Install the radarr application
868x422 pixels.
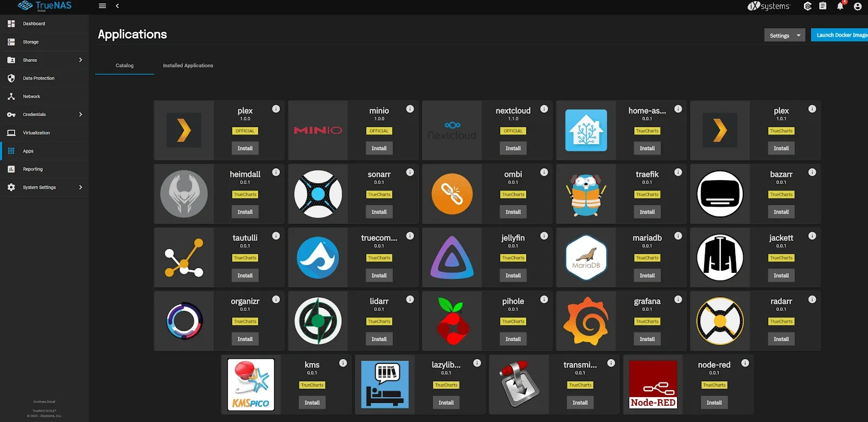coord(781,339)
